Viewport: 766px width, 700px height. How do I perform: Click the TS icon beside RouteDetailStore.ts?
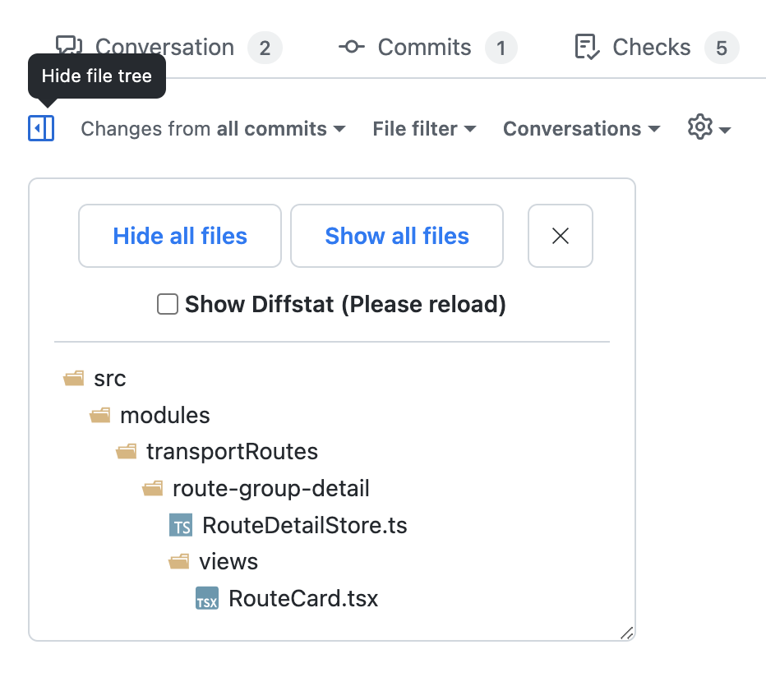tap(181, 525)
